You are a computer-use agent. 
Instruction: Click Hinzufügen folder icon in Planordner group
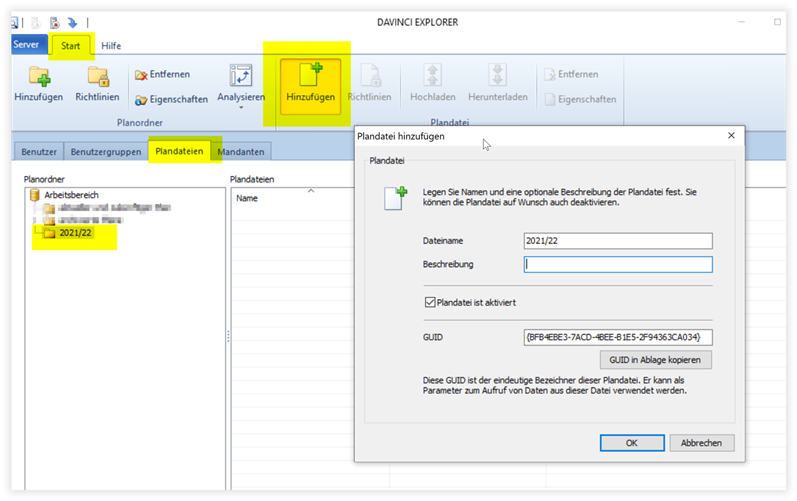[38, 77]
